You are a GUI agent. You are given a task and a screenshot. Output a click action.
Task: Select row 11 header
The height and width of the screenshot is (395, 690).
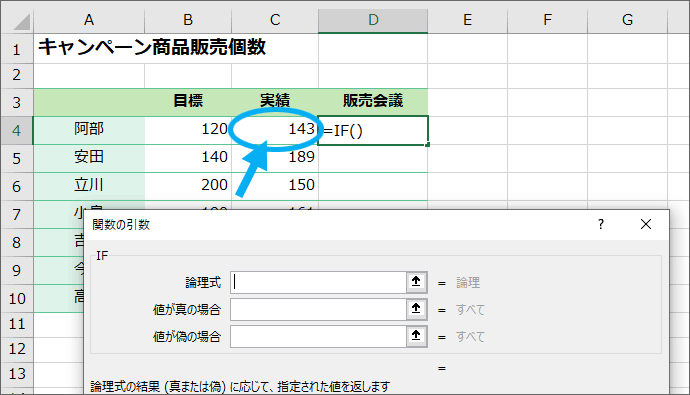(17, 325)
